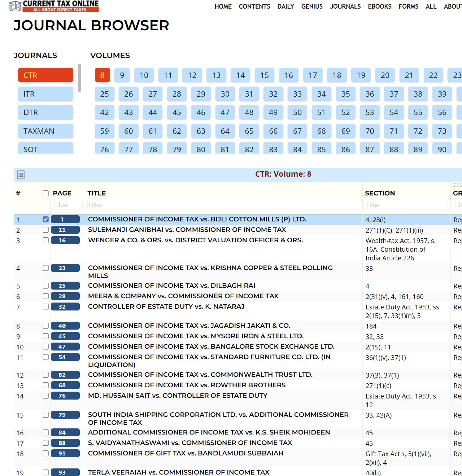Check the box for Sulemanji Ganibhai row

(45, 230)
